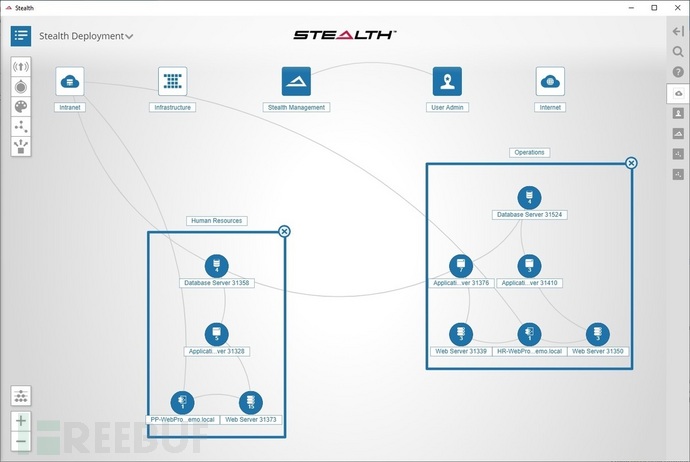Viewport: 690px width, 462px height.
Task: Click the HR-WebPro...emo.local node icon
Action: [529, 334]
